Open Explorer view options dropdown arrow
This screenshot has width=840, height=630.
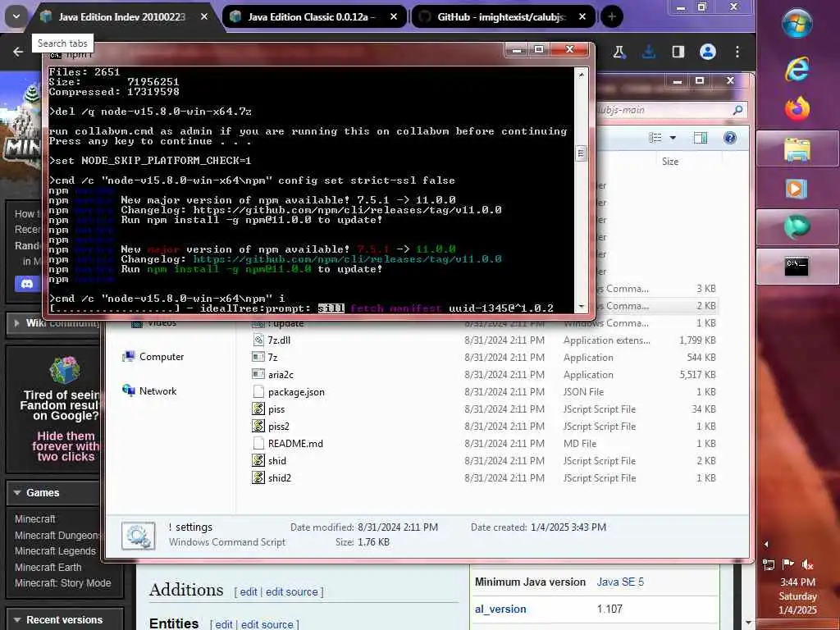[673, 138]
